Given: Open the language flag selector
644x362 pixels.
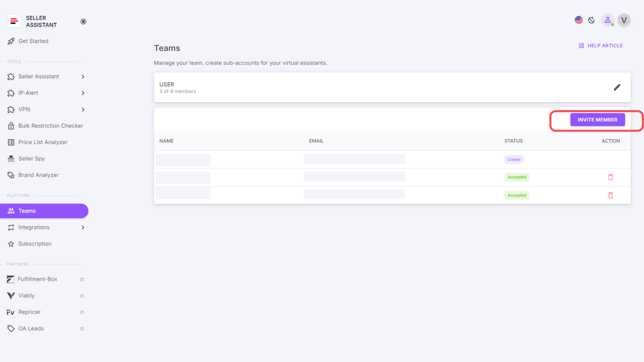Looking at the screenshot, I should click(579, 20).
